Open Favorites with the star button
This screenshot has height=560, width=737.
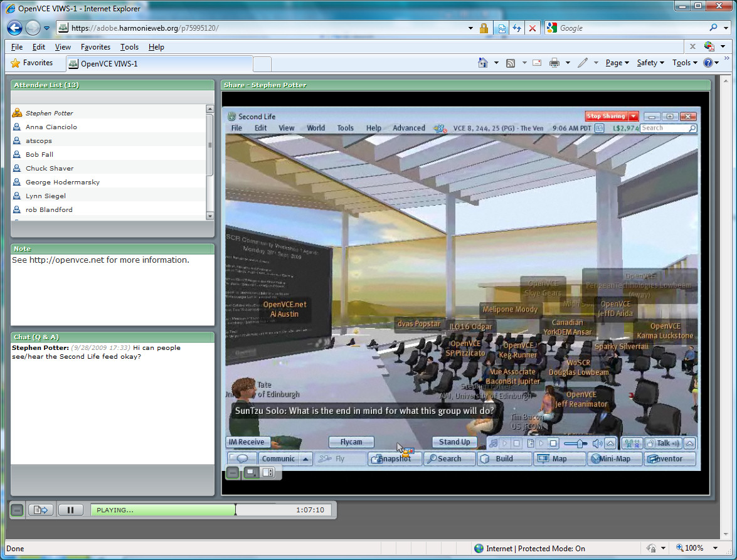[32, 63]
